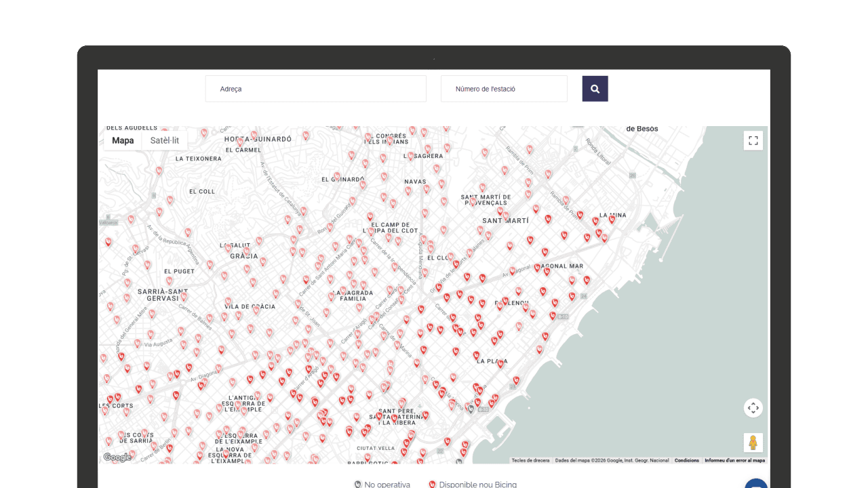Focus the Adreça address field
Image resolution: width=868 pixels, height=488 pixels.
pyautogui.click(x=315, y=89)
